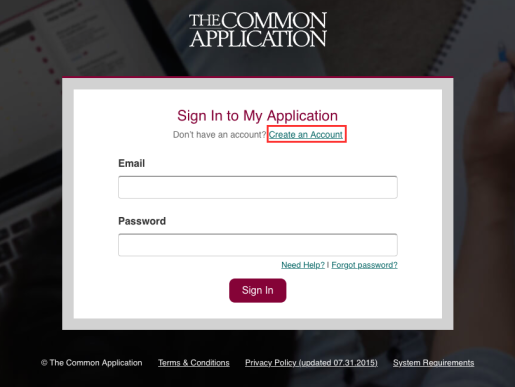
Task: Click the maroon stripe atop the panel
Action: [258, 77]
